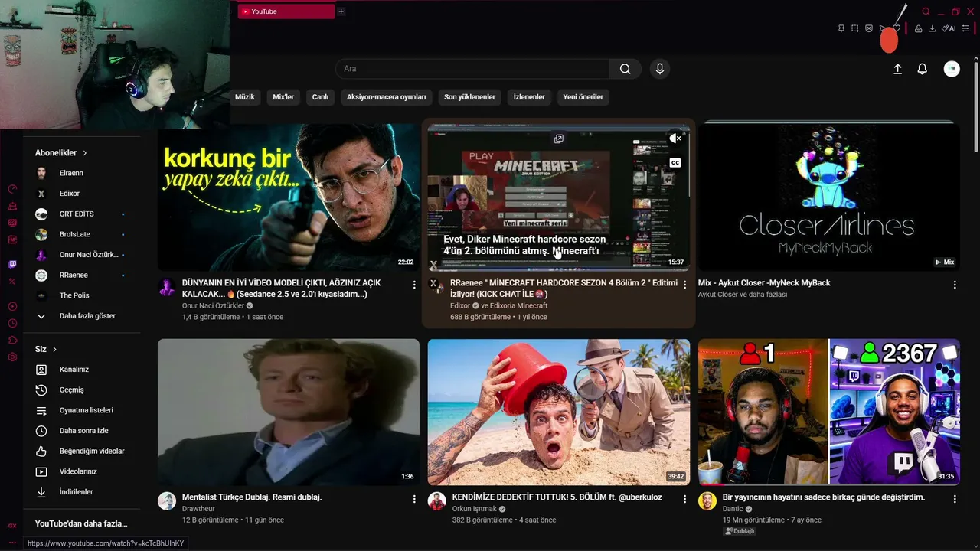Open options menu for Mentalist Türkçe Dublaj video

(x=414, y=499)
